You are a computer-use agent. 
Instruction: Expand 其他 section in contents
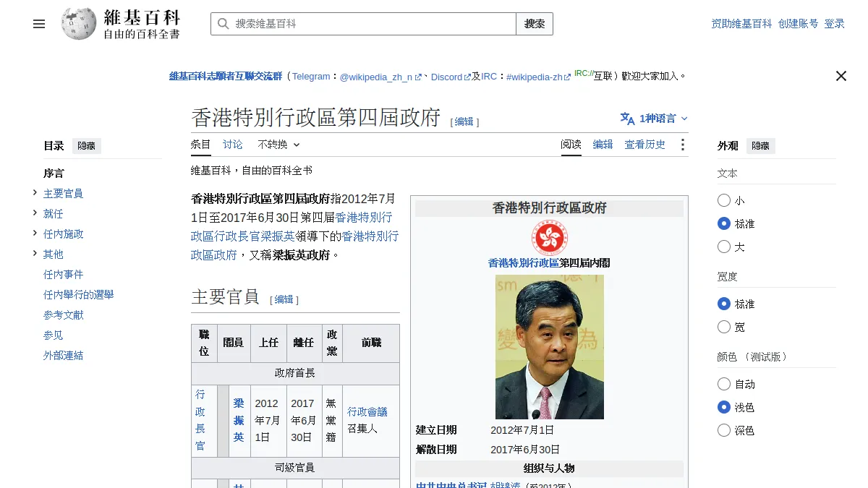pyautogui.click(x=35, y=253)
